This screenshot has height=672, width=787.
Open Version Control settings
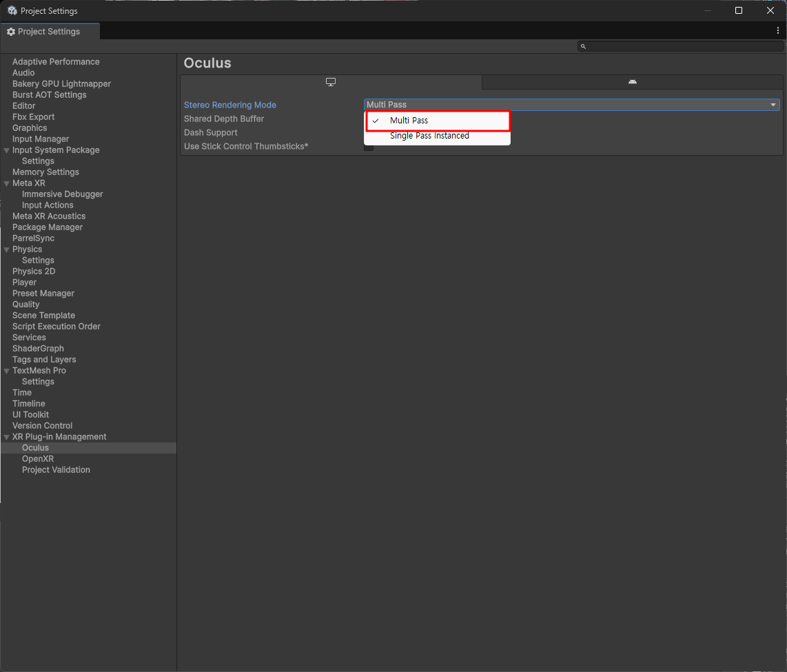(42, 426)
